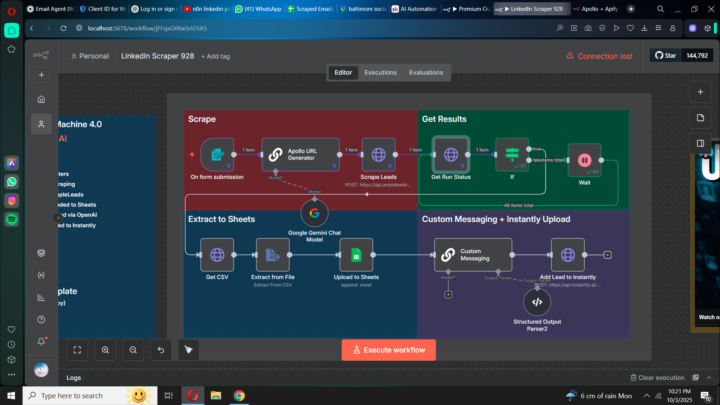Tidy up the workflow with the broom icon
The image size is (720, 405).
pos(189,350)
